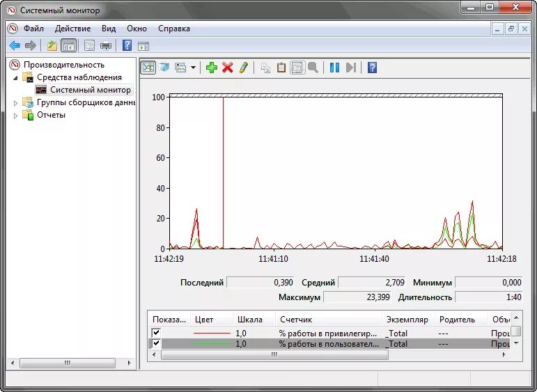Open the Вид menu

point(109,29)
